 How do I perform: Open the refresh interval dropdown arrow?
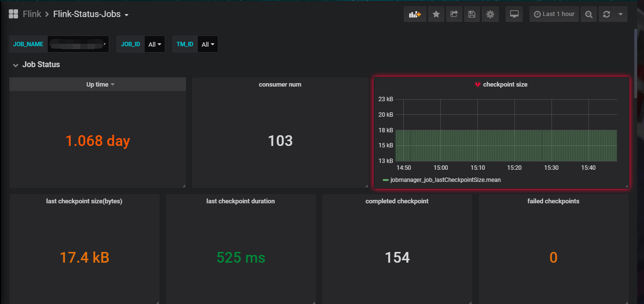coord(620,14)
